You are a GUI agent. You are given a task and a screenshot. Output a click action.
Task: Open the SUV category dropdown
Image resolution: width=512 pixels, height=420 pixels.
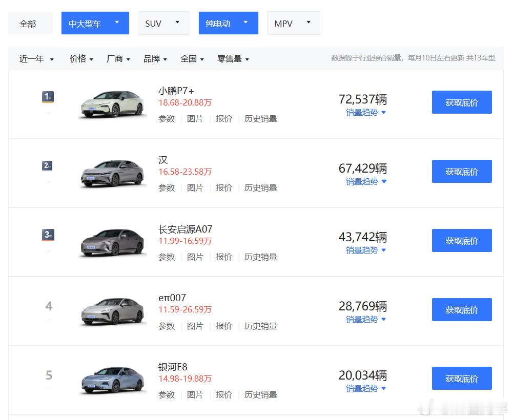pyautogui.click(x=163, y=23)
